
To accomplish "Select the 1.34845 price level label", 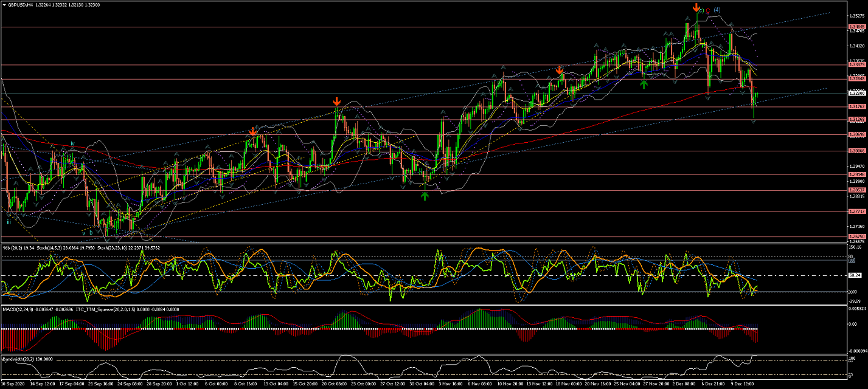I will click(x=856, y=27).
